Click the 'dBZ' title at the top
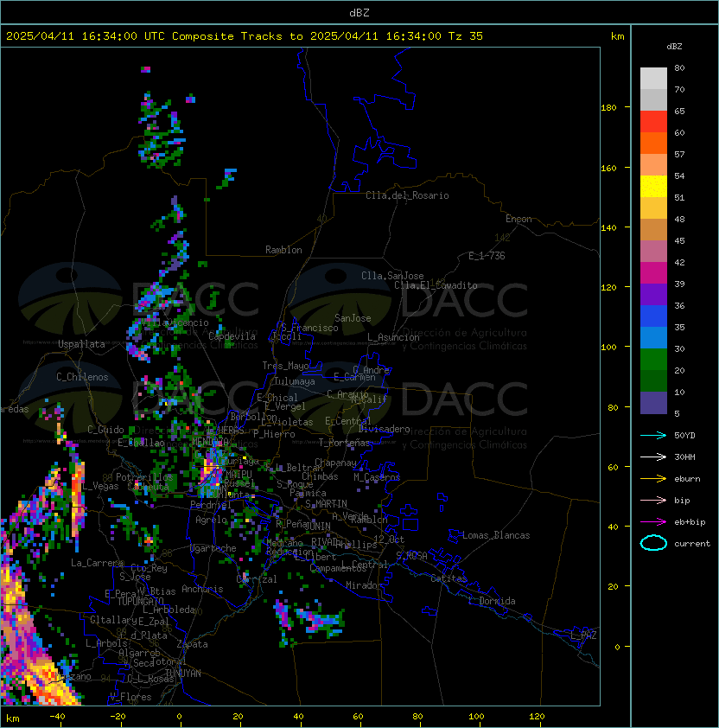This screenshot has height=728, width=719. click(x=359, y=12)
